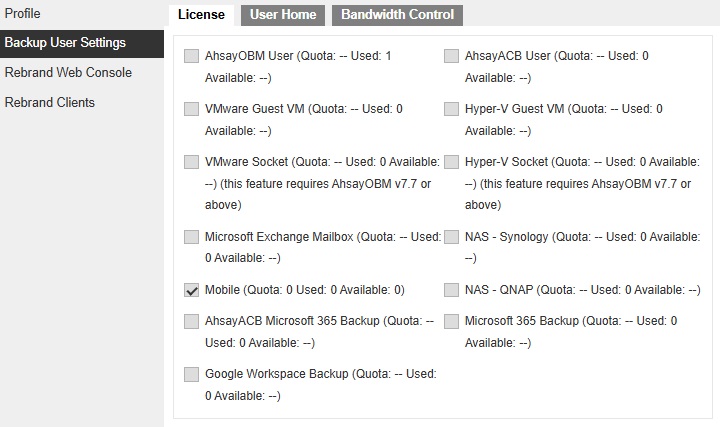Screen dimensions: 720x427
Task: Enable the AhsayOBM User checkbox
Action: coord(191,56)
